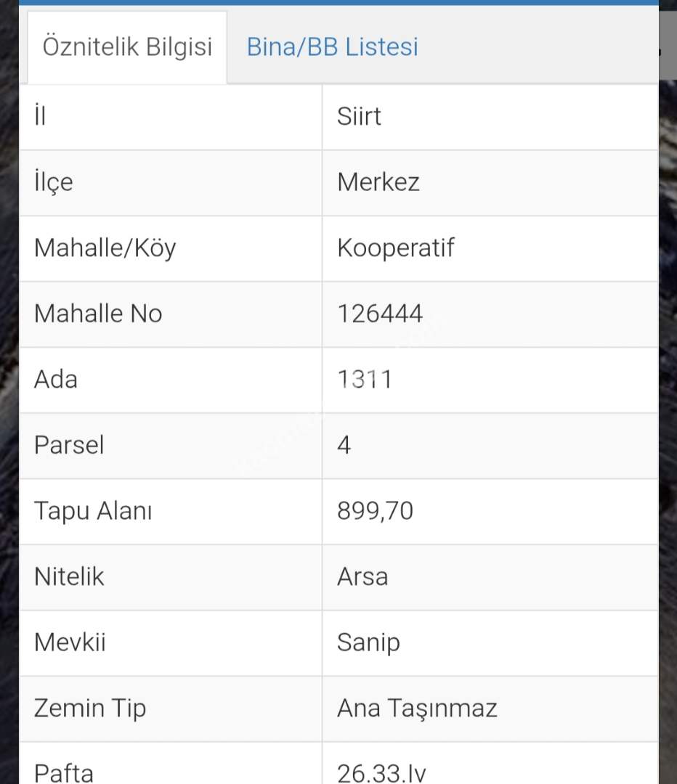Select the Mahalle No row label
Screen dimensions: 677x784
98,314
